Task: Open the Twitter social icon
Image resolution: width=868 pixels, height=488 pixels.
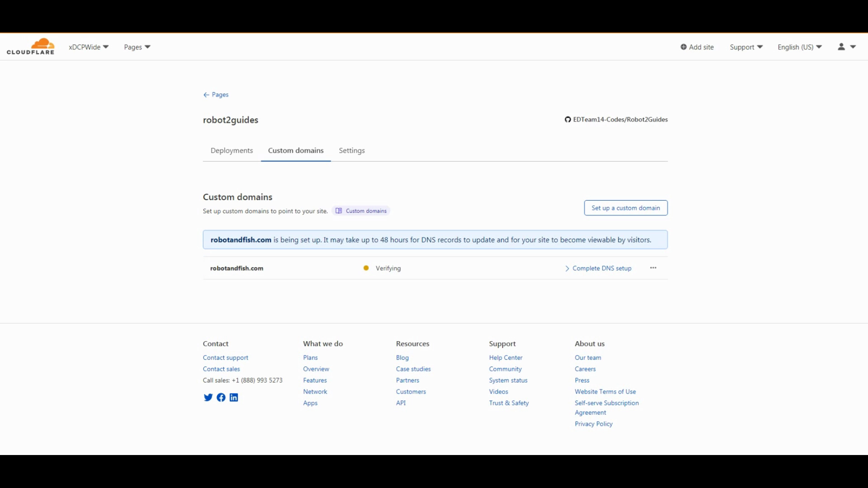Action: click(208, 398)
